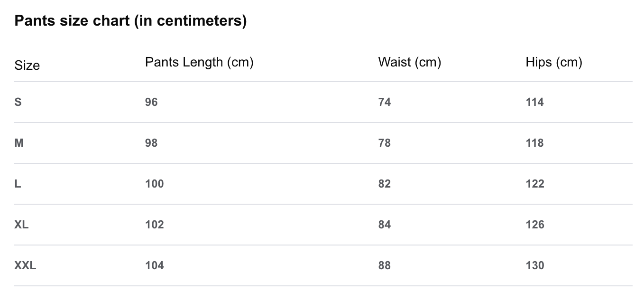Select the pants length value 102
Screen dimensions: 644x302
tap(155, 225)
